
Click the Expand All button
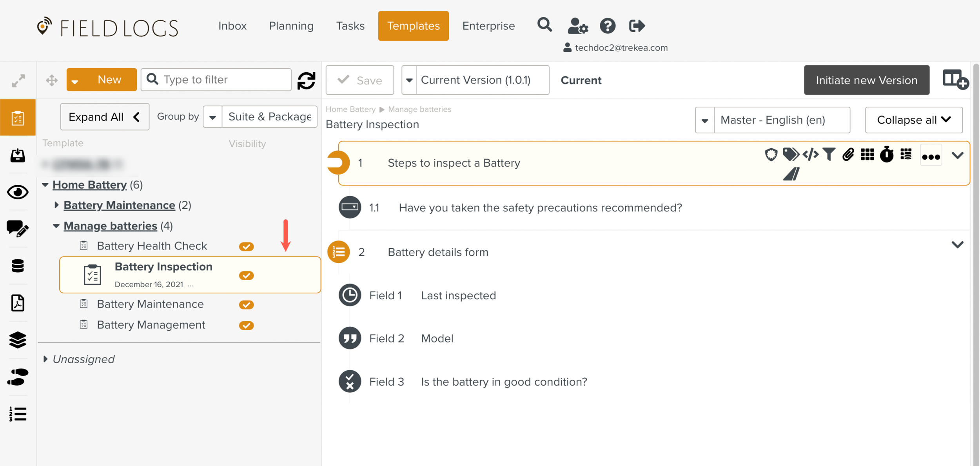(104, 117)
